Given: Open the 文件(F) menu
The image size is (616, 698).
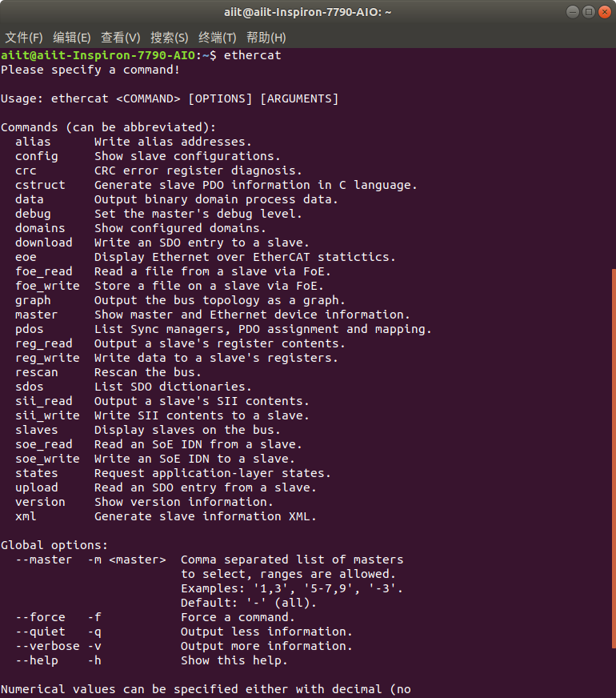Looking at the screenshot, I should [x=24, y=38].
